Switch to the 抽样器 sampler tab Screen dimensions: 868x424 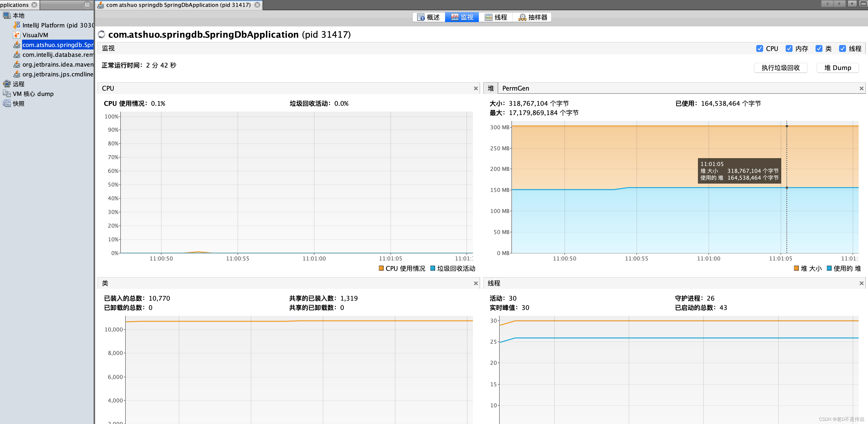click(x=532, y=17)
